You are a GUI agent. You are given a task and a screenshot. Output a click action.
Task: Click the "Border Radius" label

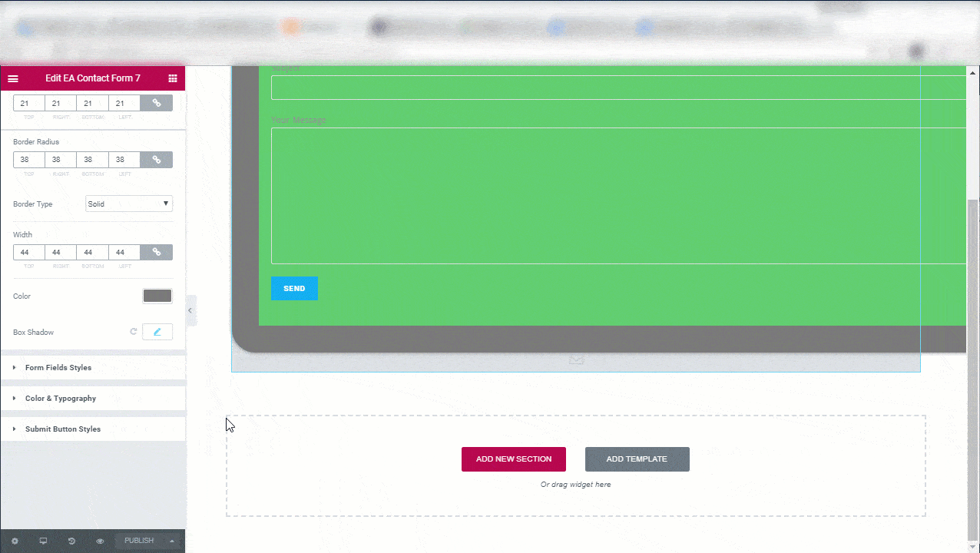(36, 142)
